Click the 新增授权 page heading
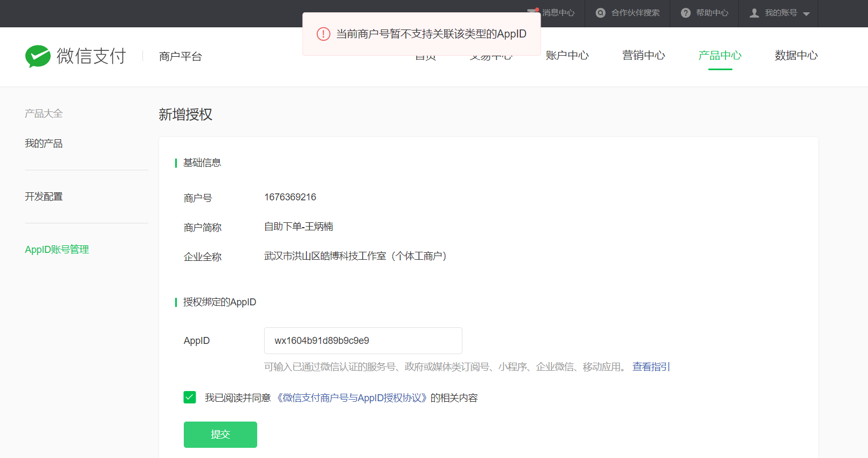The image size is (868, 458). (185, 115)
